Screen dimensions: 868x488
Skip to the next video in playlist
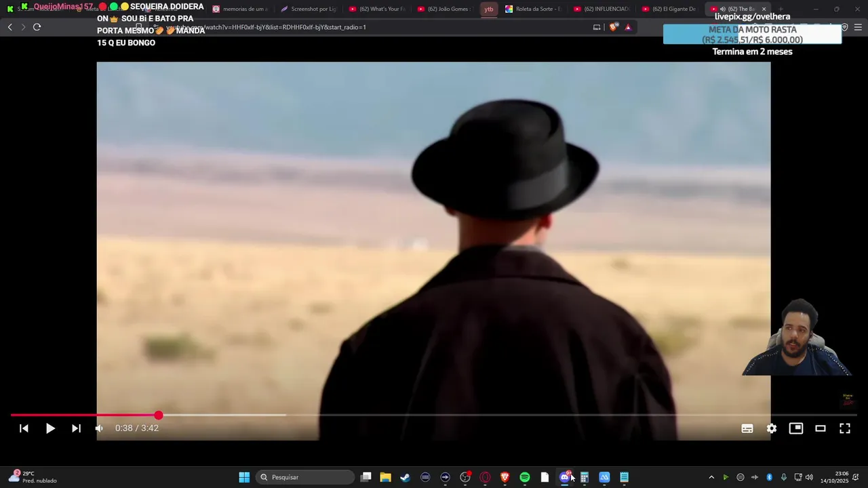[x=76, y=428]
